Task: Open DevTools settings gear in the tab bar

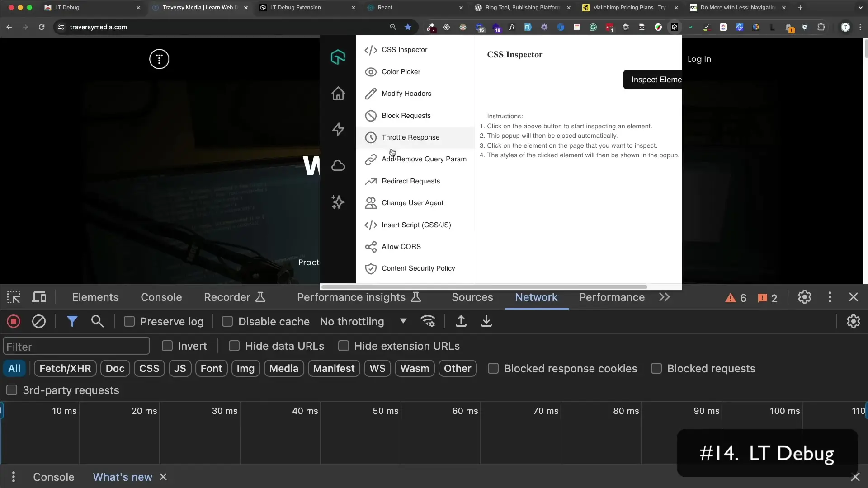Action: coord(805,297)
